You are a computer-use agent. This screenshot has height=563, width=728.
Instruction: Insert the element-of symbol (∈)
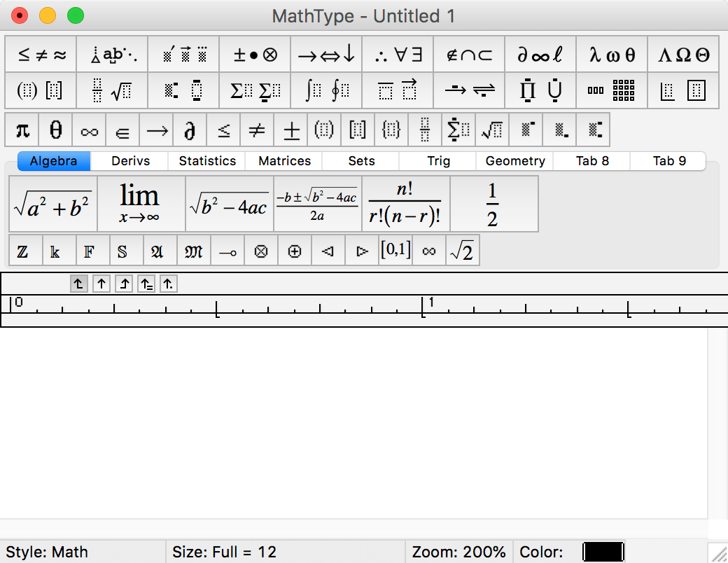[122, 130]
